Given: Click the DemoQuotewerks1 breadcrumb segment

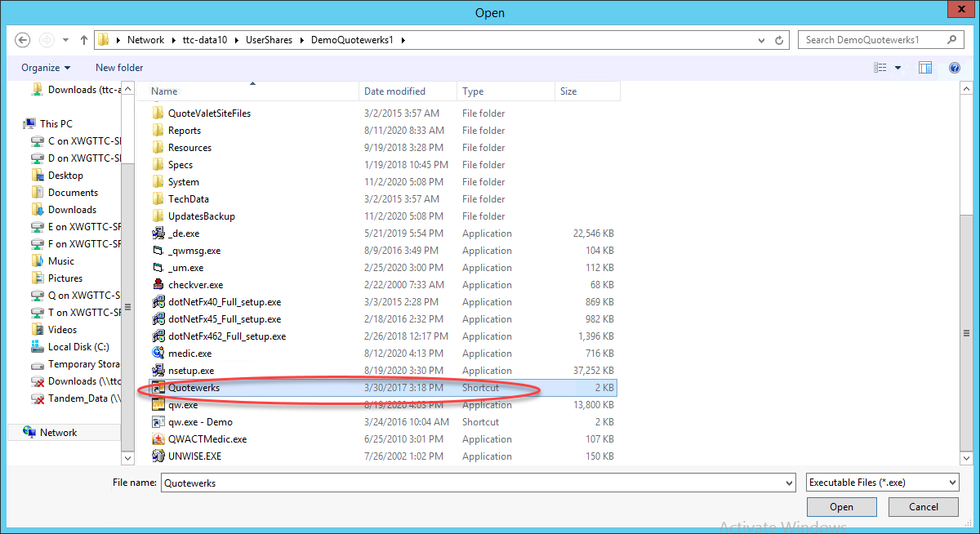Looking at the screenshot, I should [353, 39].
